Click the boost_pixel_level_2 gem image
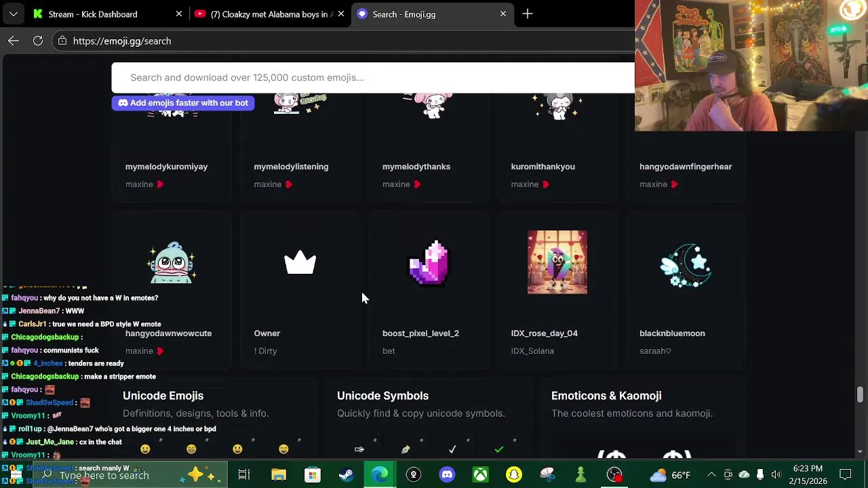The width and height of the screenshot is (868, 488). pyautogui.click(x=429, y=262)
